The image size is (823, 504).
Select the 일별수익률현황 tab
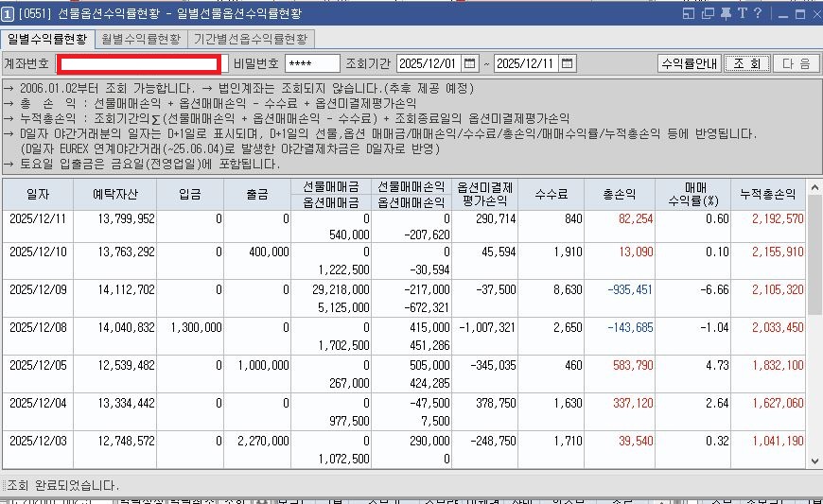(x=47, y=40)
